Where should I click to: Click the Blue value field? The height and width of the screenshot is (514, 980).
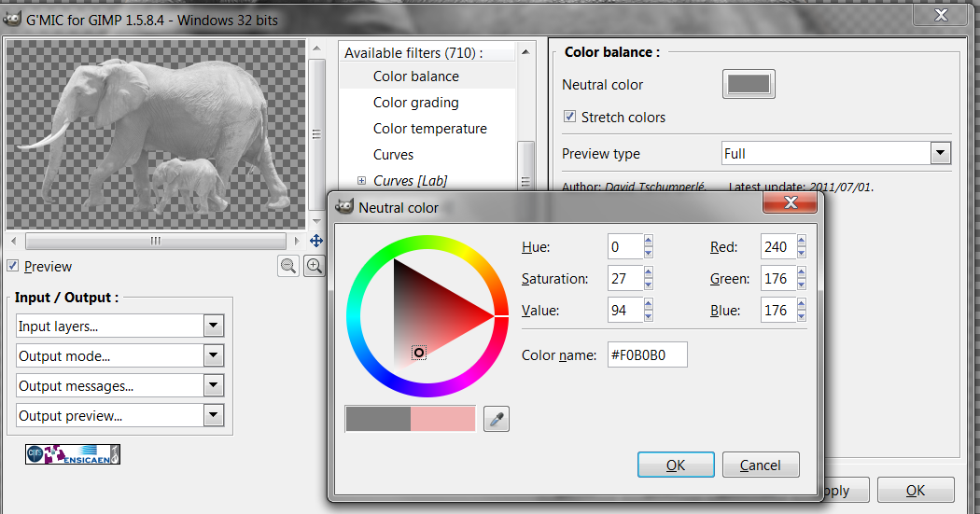(x=778, y=311)
